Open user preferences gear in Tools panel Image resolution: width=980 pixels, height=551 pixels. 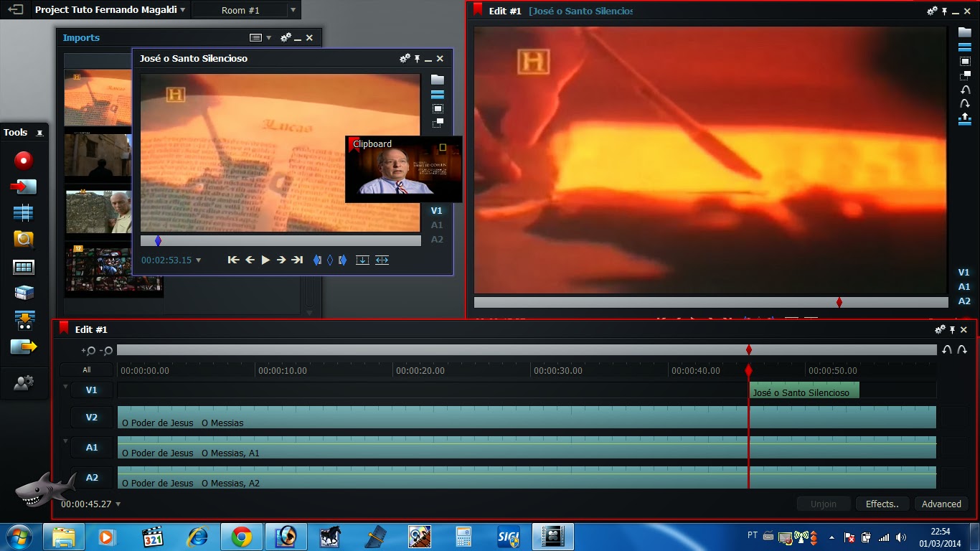pyautogui.click(x=24, y=383)
